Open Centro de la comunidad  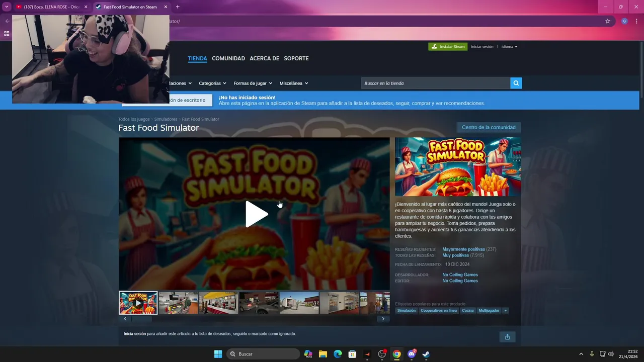coord(489,127)
